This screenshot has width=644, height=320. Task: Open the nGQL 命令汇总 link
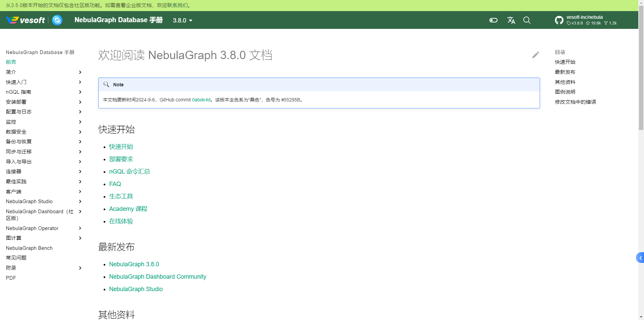(129, 172)
